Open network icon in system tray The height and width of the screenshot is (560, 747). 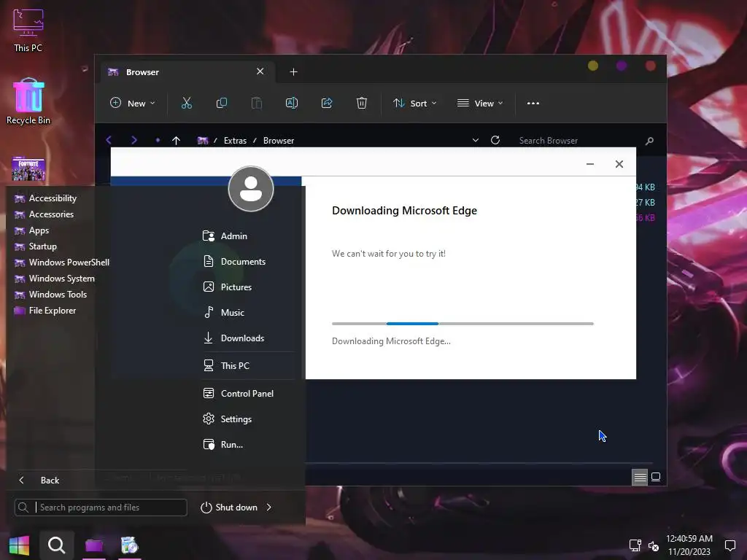point(635,545)
